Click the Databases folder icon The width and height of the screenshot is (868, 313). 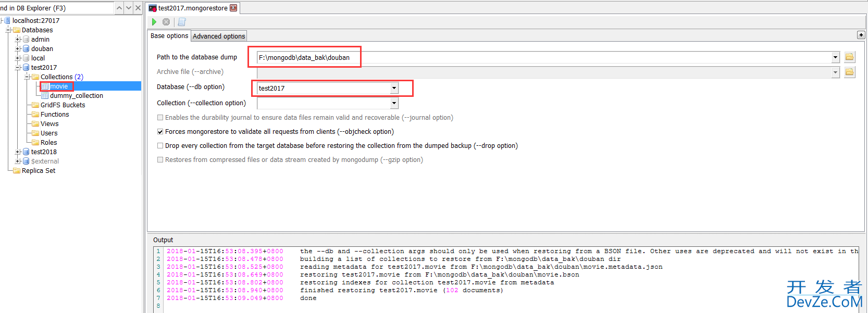(17, 30)
